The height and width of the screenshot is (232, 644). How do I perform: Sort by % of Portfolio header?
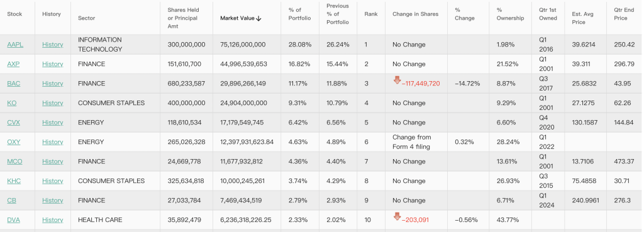300,14
